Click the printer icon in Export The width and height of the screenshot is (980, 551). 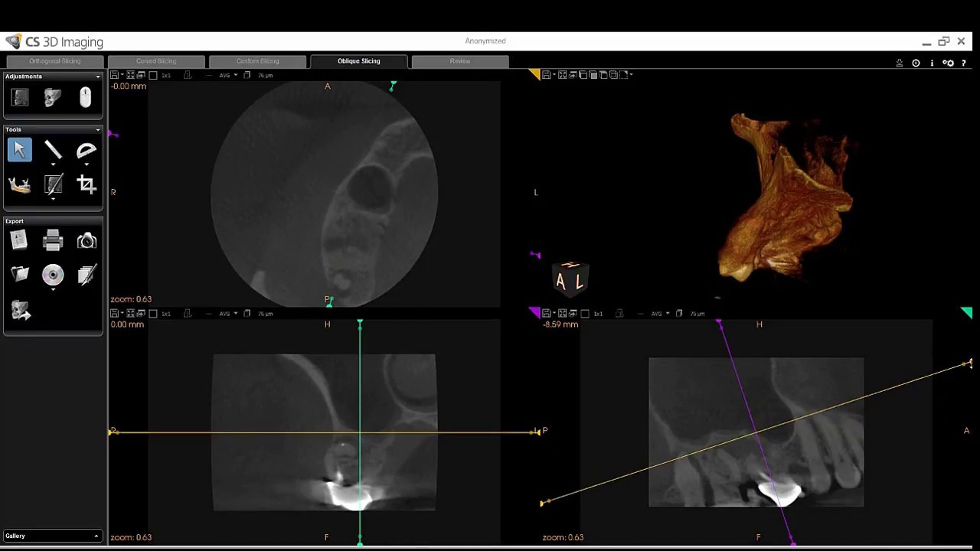[53, 241]
